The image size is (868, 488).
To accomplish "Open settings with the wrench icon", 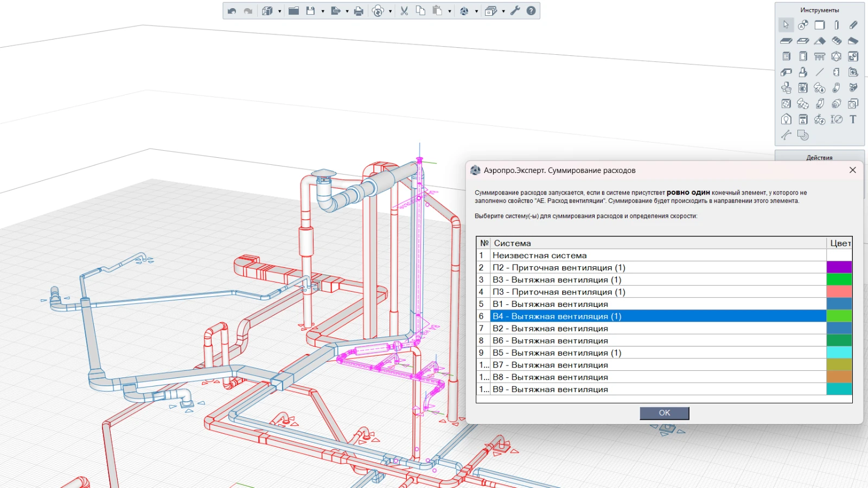I will [x=515, y=11].
